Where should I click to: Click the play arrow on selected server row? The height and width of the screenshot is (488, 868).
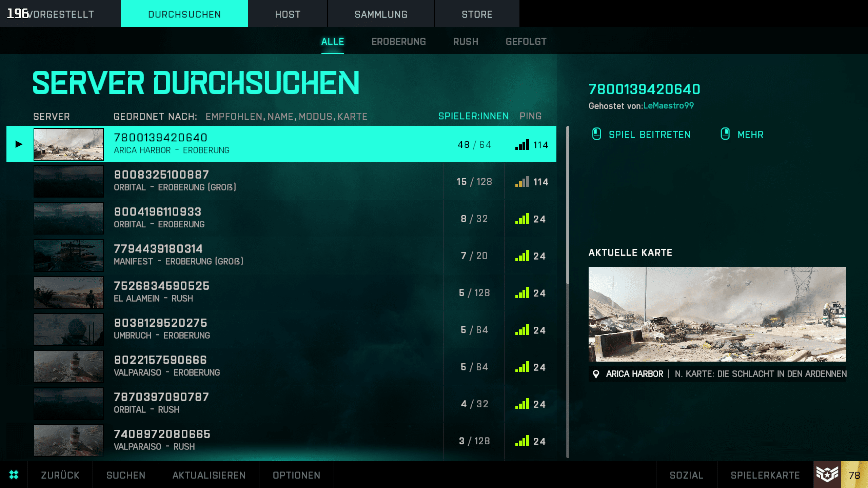19,144
